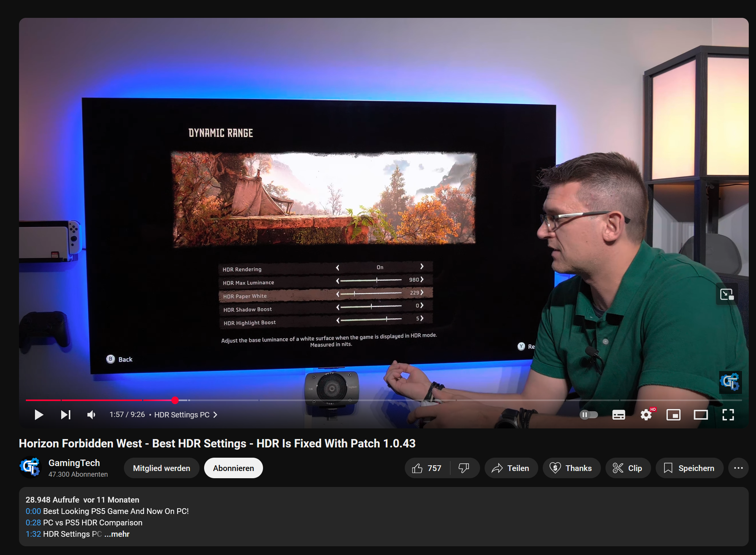This screenshot has width=756, height=555.
Task: Save video with the Speichern button
Action: [689, 468]
